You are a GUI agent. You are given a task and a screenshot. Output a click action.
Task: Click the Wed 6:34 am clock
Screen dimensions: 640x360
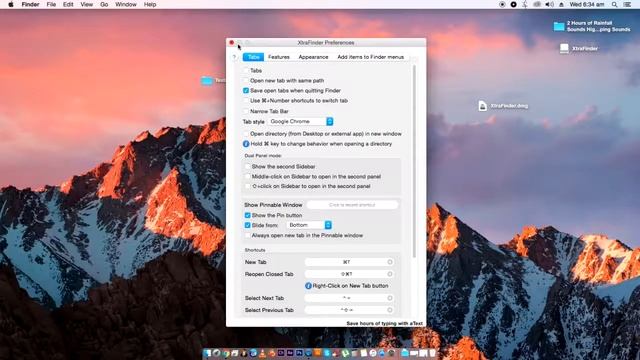(587, 4)
